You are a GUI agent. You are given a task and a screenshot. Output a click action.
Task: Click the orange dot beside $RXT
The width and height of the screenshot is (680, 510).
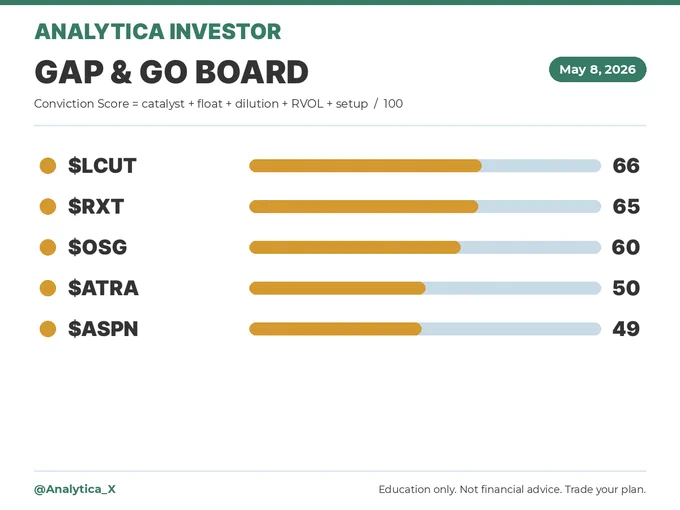point(48,206)
